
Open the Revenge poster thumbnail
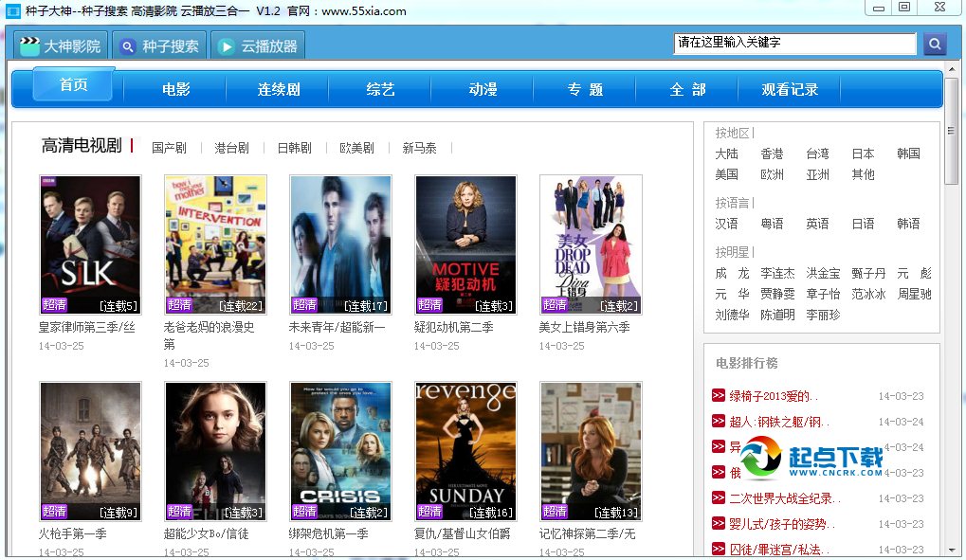pyautogui.click(x=465, y=452)
